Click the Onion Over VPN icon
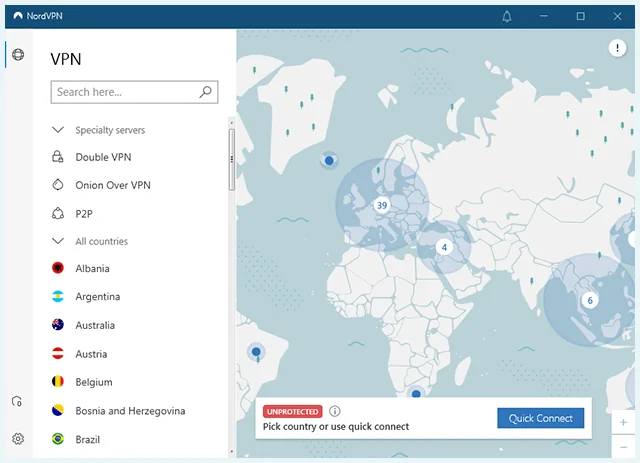Image resolution: width=640 pixels, height=463 pixels. (x=58, y=185)
